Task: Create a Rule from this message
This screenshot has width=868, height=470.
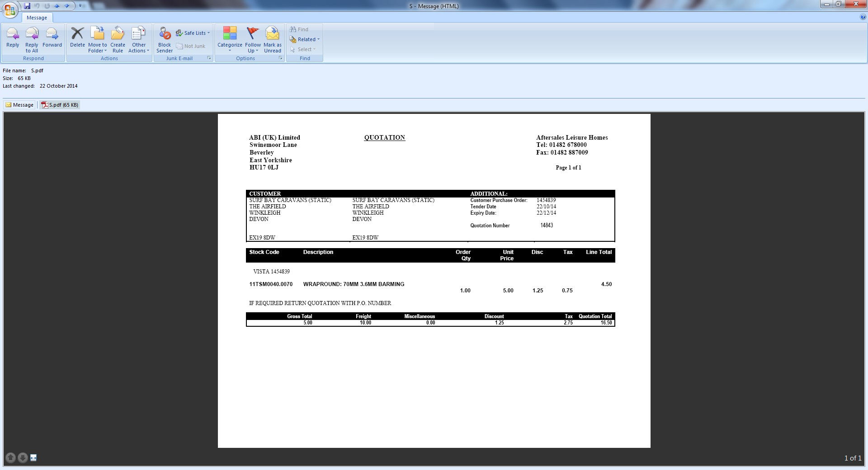Action: click(x=118, y=39)
